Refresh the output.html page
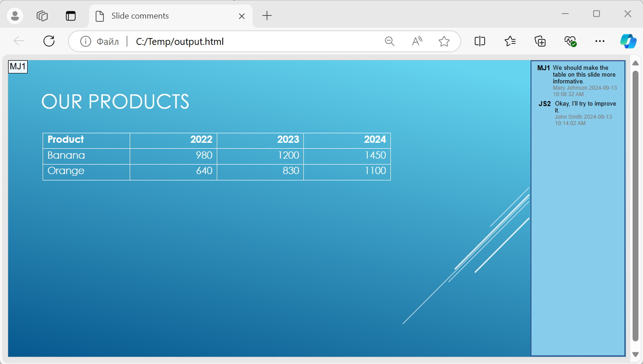Viewport: 643px width, 364px height. click(49, 41)
